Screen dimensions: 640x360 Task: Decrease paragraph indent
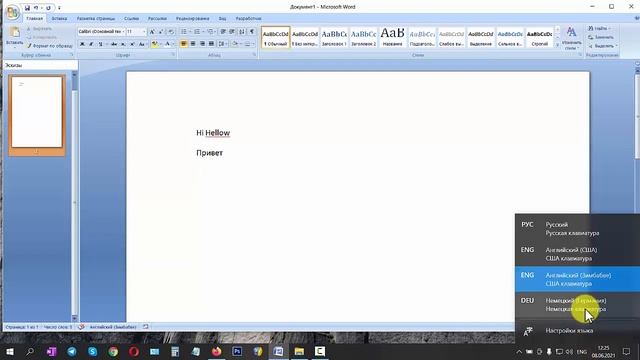click(223, 31)
